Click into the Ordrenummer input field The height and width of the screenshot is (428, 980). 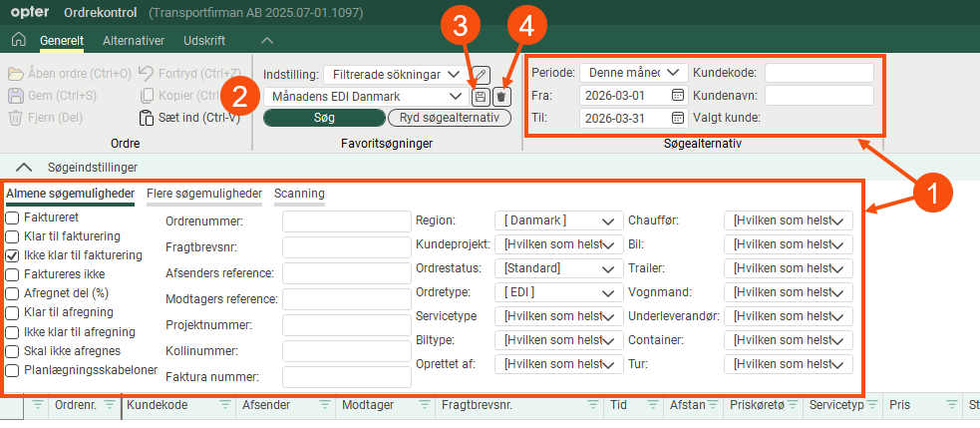pos(346,221)
